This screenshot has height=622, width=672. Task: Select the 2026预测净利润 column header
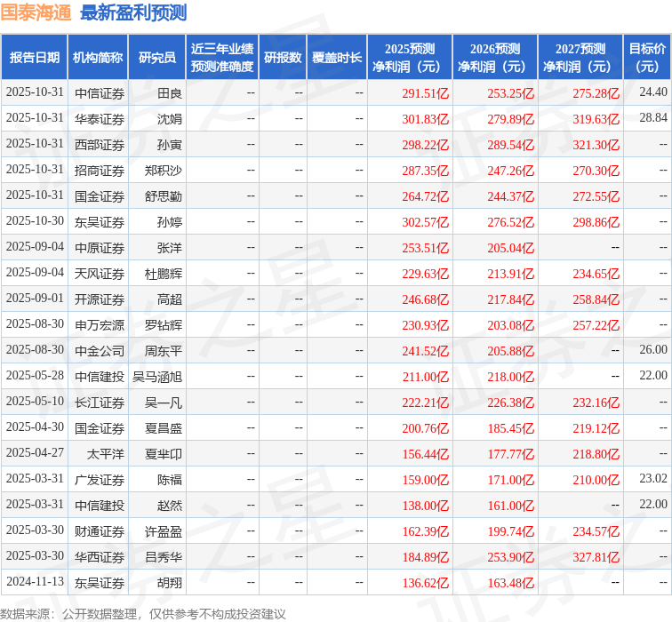[495, 58]
